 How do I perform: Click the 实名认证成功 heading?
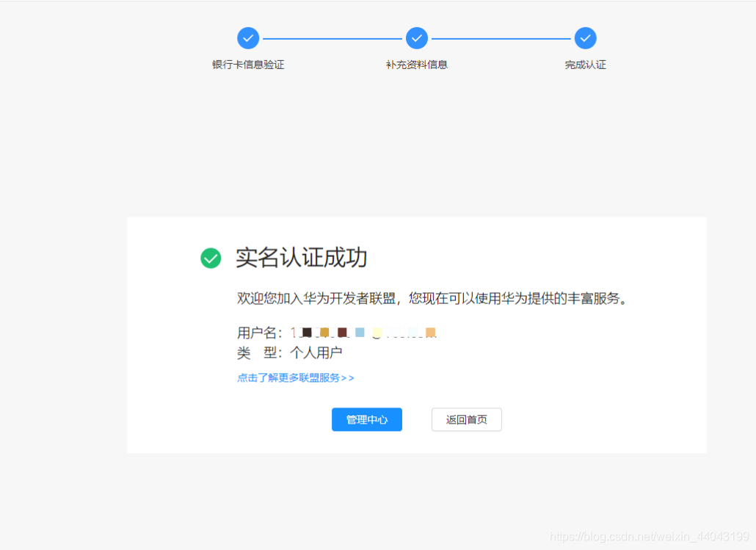click(302, 258)
